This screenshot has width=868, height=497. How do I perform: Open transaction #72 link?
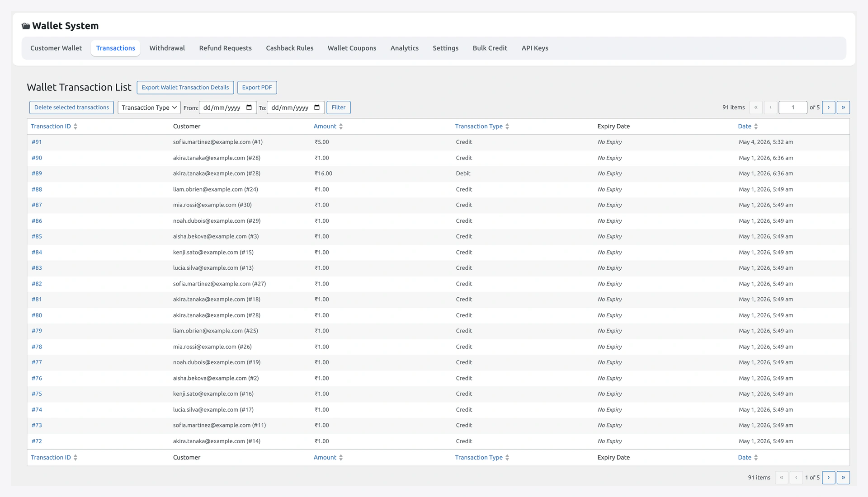pyautogui.click(x=37, y=441)
